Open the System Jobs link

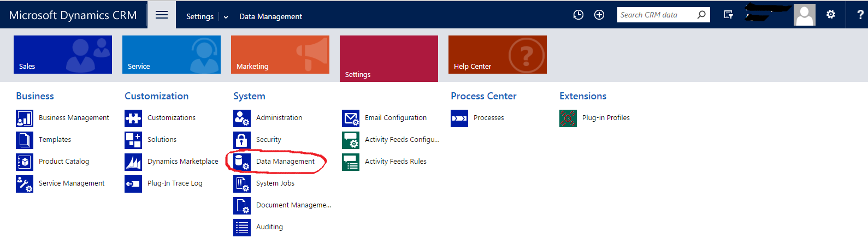click(x=275, y=183)
